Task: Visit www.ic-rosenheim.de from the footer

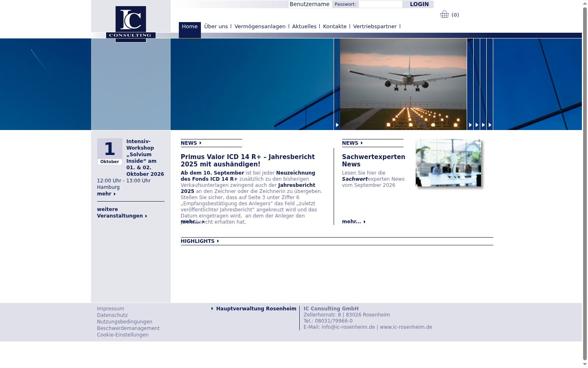Action: coord(406,327)
